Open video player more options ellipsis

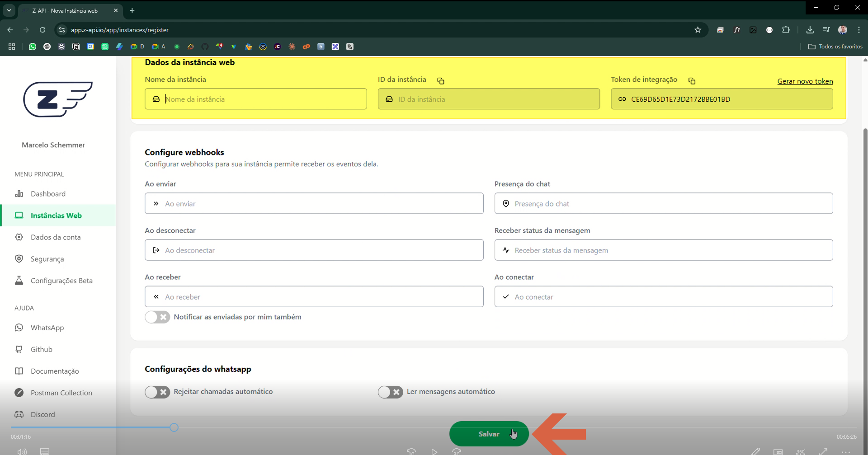[x=846, y=451]
